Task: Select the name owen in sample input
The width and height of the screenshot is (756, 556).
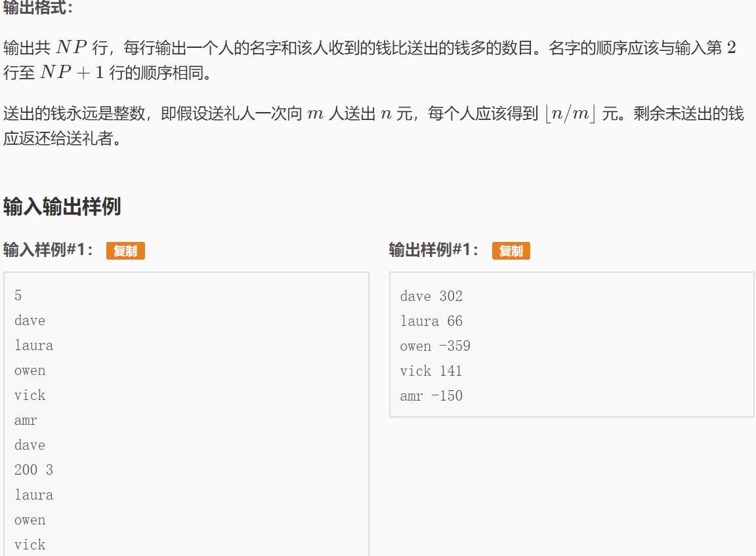Action: click(x=30, y=370)
